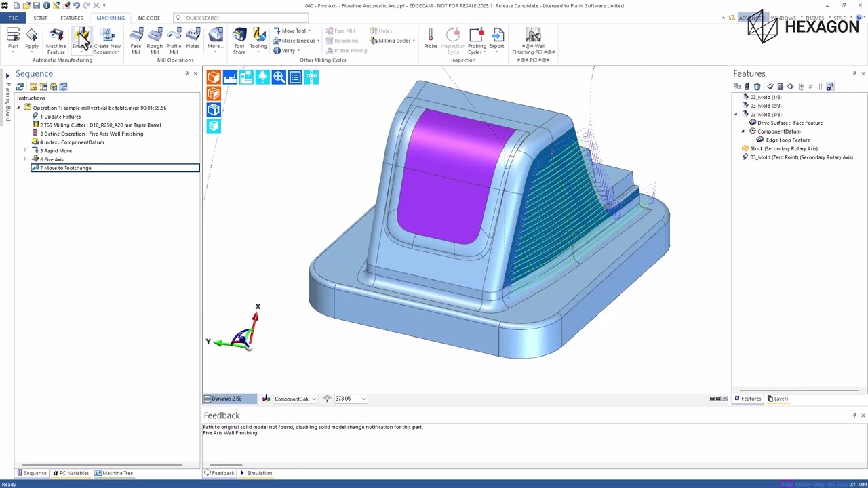Click the Undo icon in quick access toolbar
The height and width of the screenshot is (488, 868).
[x=77, y=5]
